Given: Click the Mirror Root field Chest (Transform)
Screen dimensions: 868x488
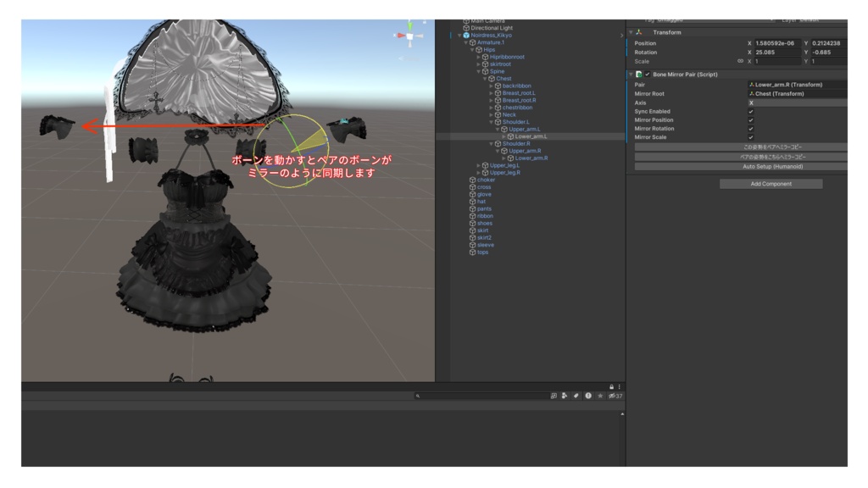Looking at the screenshot, I should point(797,94).
